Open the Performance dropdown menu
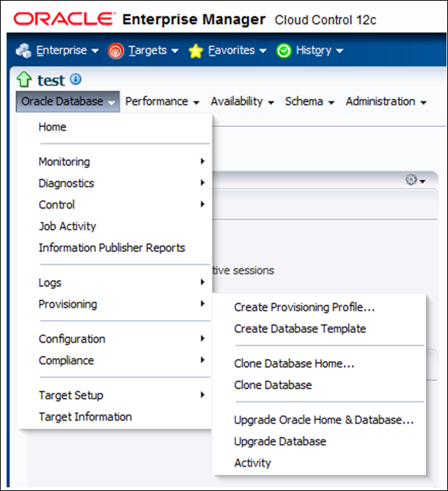The height and width of the screenshot is (491, 448). (x=162, y=101)
